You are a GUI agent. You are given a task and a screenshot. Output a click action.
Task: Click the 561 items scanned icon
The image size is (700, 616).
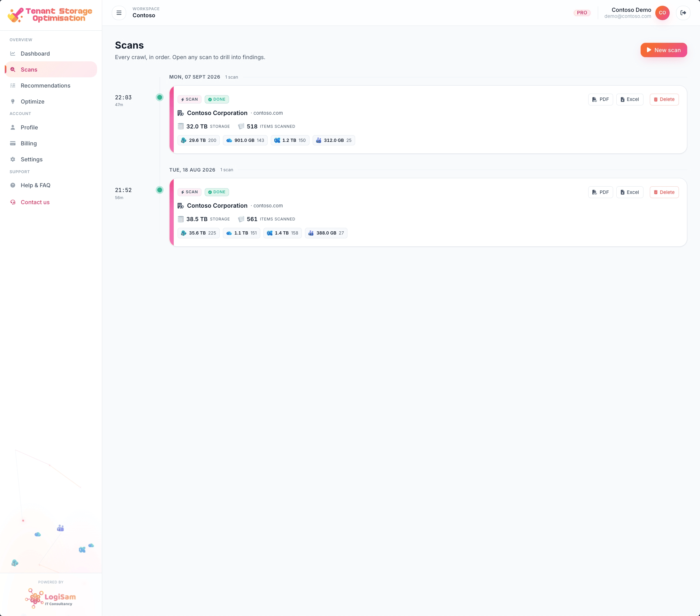tap(241, 219)
